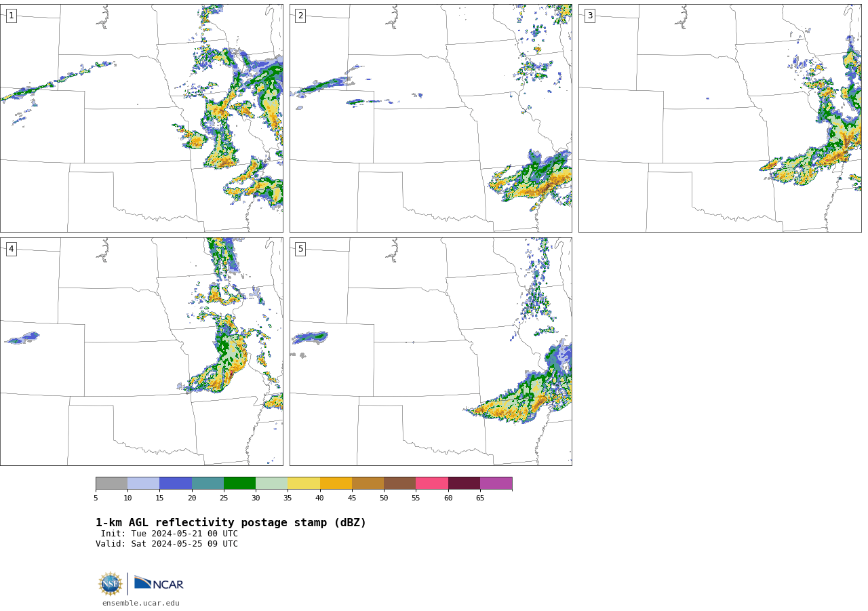Open ensemble member 3 reflectivity map
Screen dimensions: 868x611
click(x=720, y=118)
